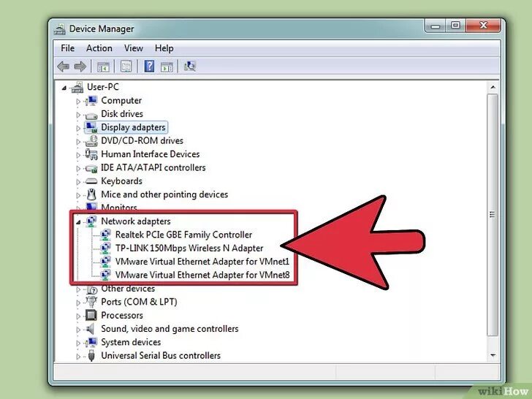The width and height of the screenshot is (532, 399).
Task: Click the scrollbar up arrow
Action: pyautogui.click(x=493, y=87)
